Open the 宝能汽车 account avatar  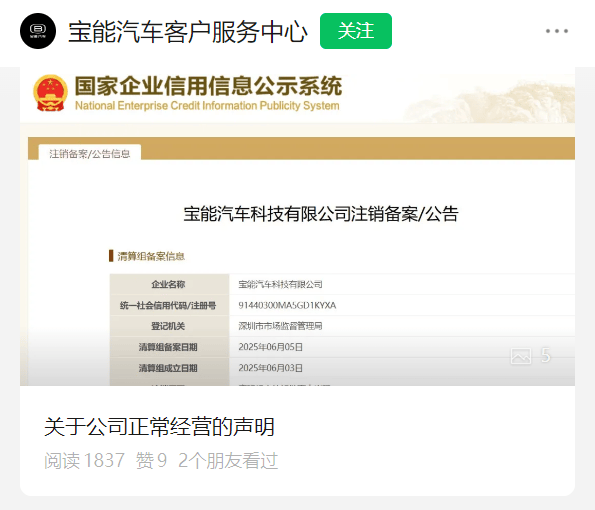(x=38, y=31)
